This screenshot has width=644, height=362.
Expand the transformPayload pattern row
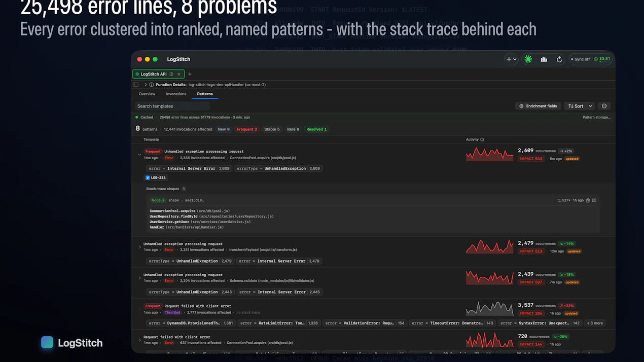coord(139,247)
